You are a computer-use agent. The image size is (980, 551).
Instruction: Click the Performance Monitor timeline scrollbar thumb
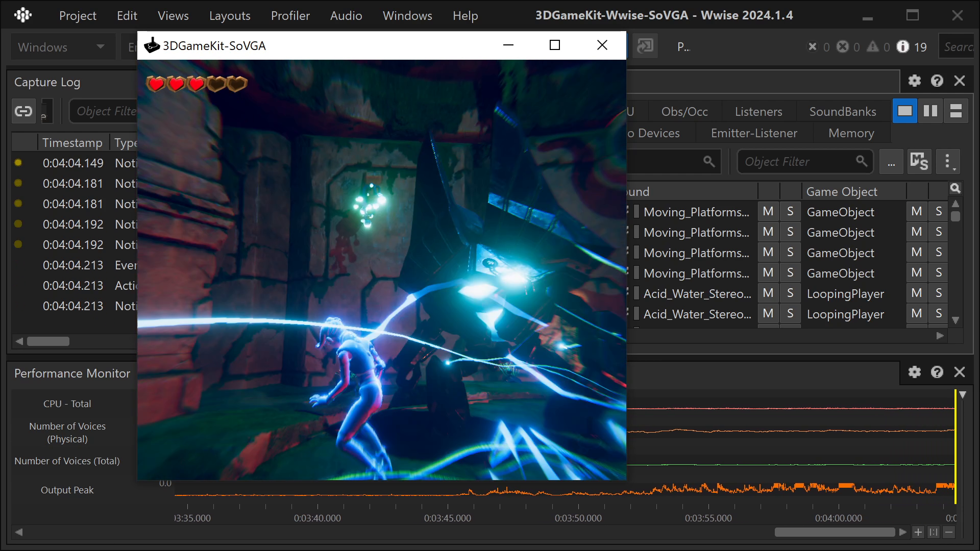click(x=835, y=532)
